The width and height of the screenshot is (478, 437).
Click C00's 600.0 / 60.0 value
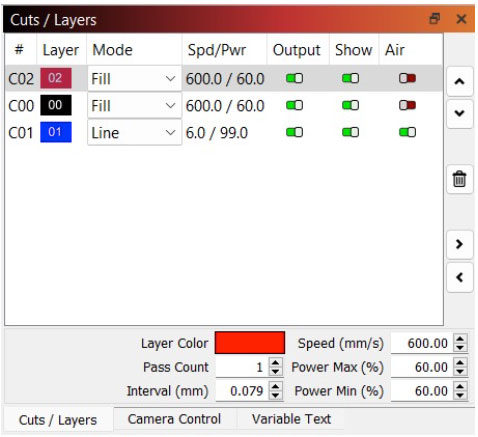click(x=225, y=106)
